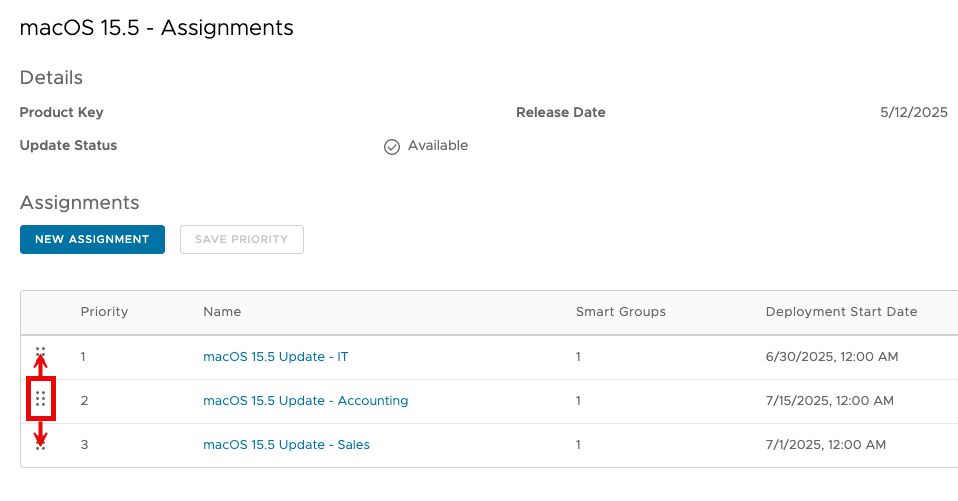The image size is (958, 501).
Task: Select the priority 1 cell in the table
Action: 84,356
